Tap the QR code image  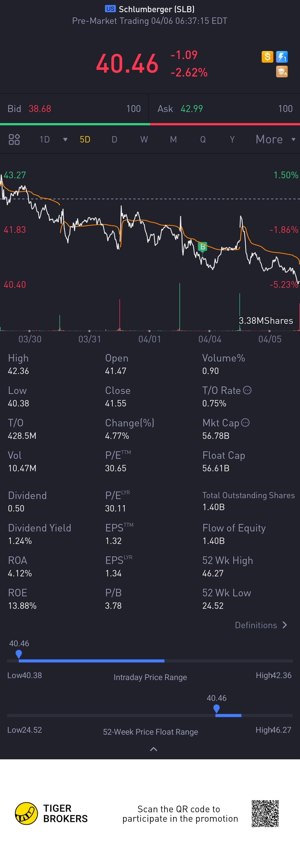[x=265, y=813]
